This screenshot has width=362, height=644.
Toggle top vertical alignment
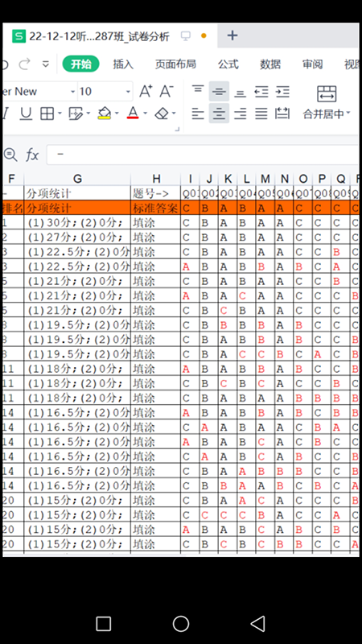tap(198, 89)
